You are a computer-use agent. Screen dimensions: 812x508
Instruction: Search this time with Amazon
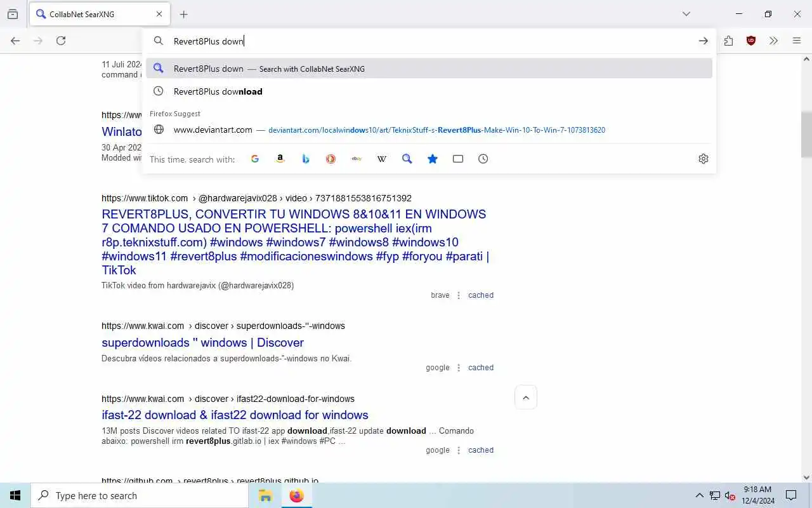[x=280, y=159]
